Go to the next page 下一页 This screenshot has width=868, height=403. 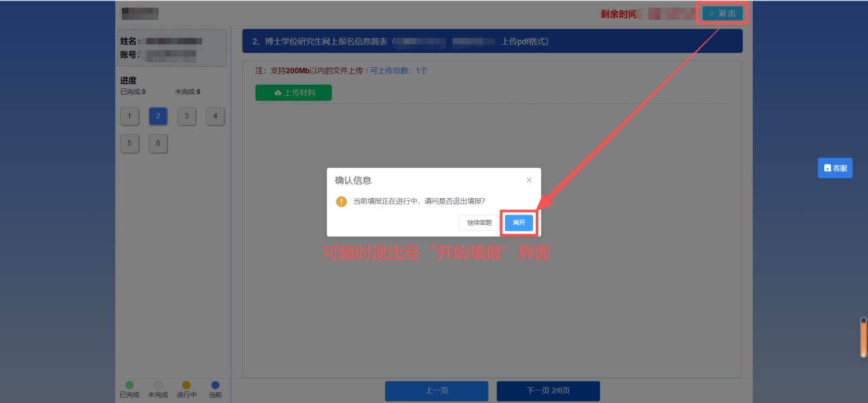click(x=547, y=391)
